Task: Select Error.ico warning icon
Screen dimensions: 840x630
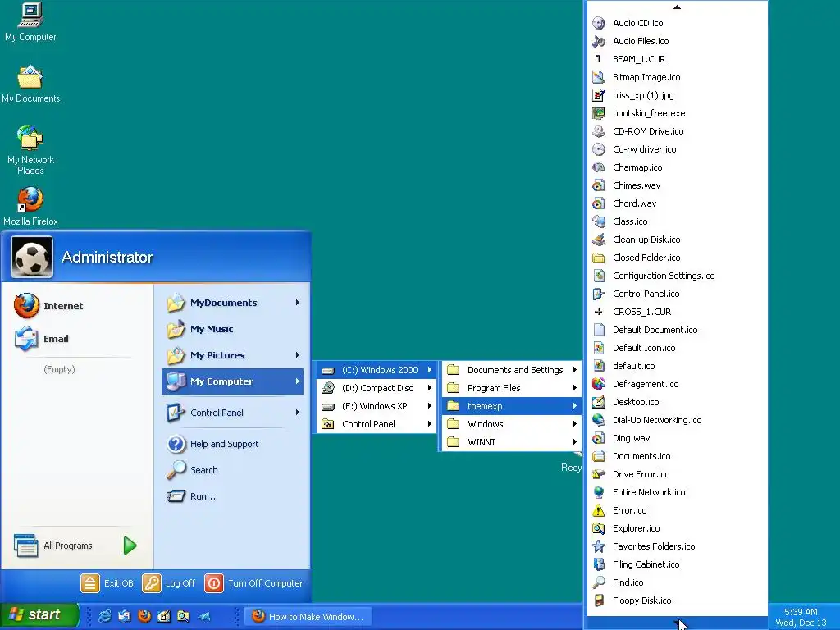Action: pyautogui.click(x=598, y=510)
